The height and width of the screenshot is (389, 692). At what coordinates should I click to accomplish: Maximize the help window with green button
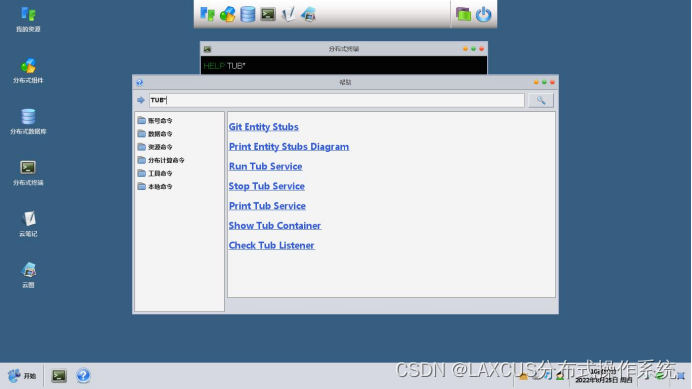tap(544, 82)
